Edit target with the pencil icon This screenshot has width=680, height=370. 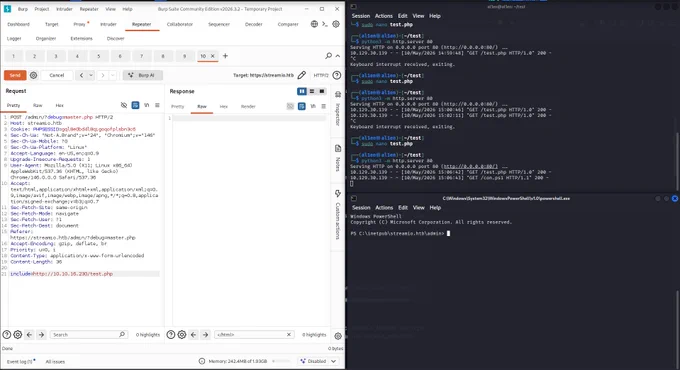302,75
